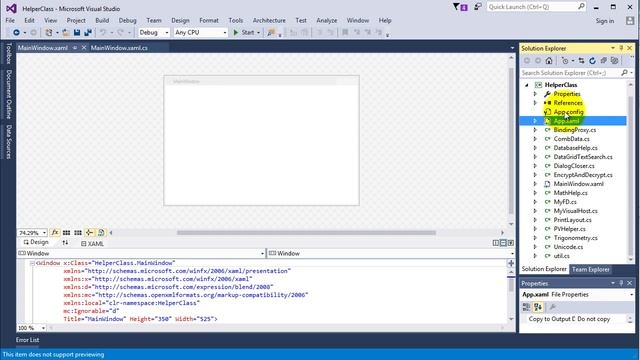Switch to the MainWindow.xaml.cs tab
Image resolution: width=640 pixels, height=360 pixels.
tap(119, 48)
